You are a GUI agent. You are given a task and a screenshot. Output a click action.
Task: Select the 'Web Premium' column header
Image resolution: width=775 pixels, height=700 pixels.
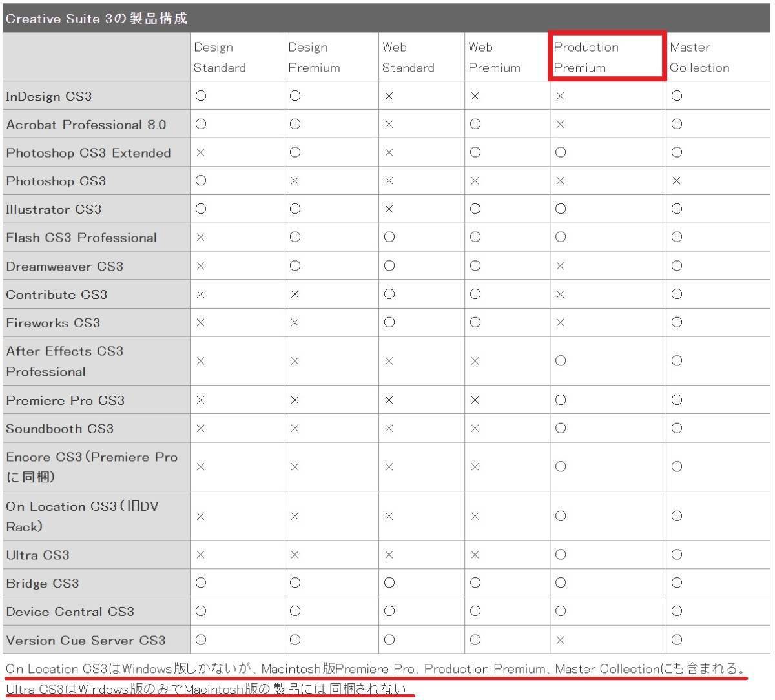point(494,57)
